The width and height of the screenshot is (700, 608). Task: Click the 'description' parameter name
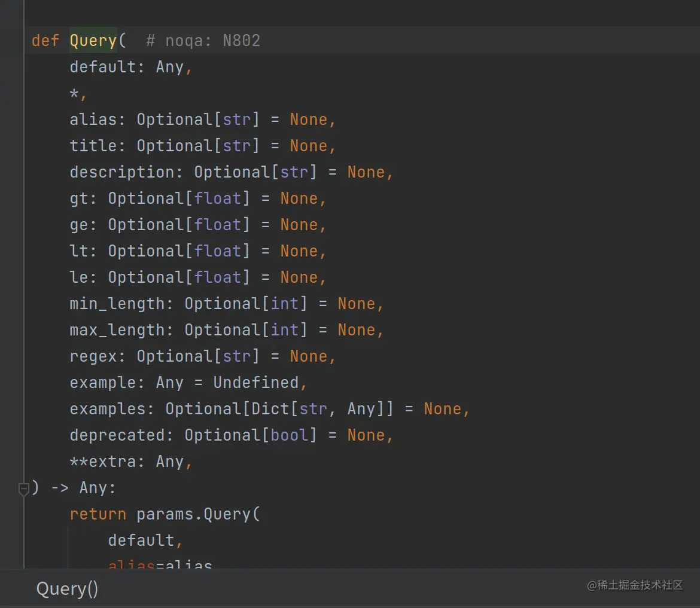point(122,172)
